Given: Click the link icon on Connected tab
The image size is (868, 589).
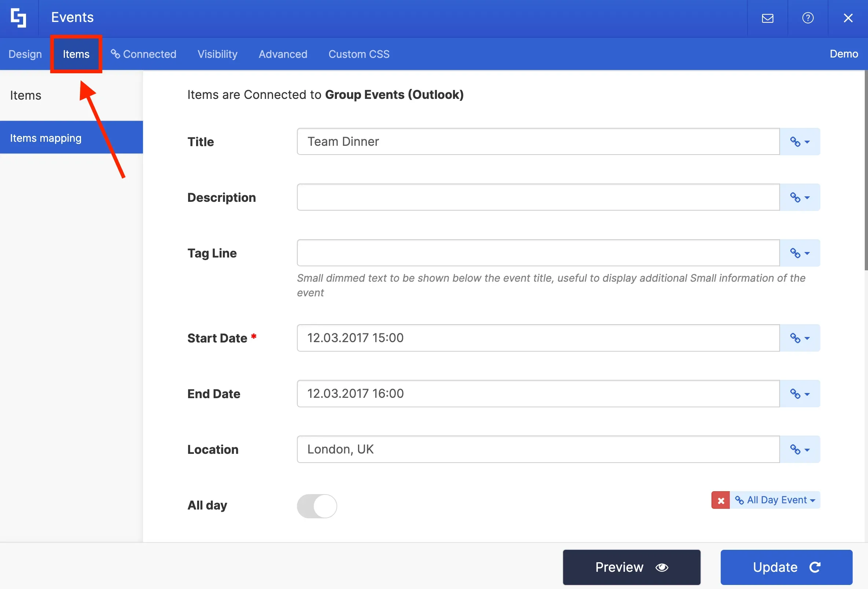Looking at the screenshot, I should (115, 54).
